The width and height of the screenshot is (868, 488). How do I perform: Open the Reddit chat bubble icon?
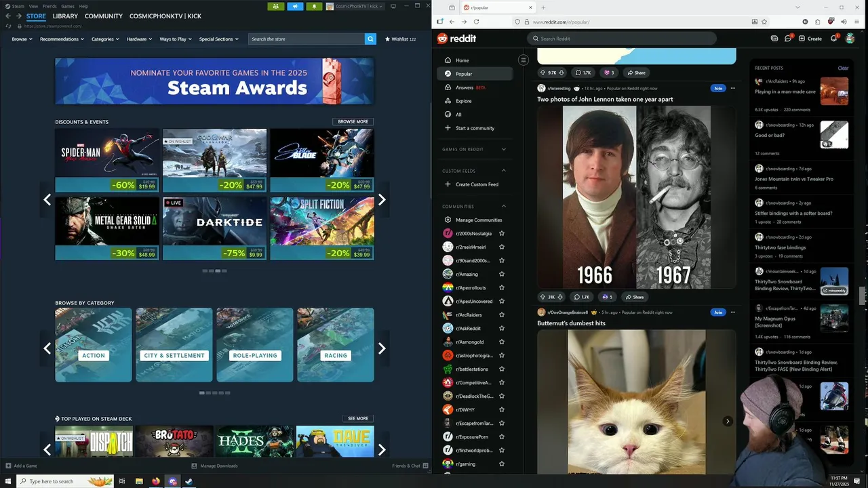tap(788, 39)
